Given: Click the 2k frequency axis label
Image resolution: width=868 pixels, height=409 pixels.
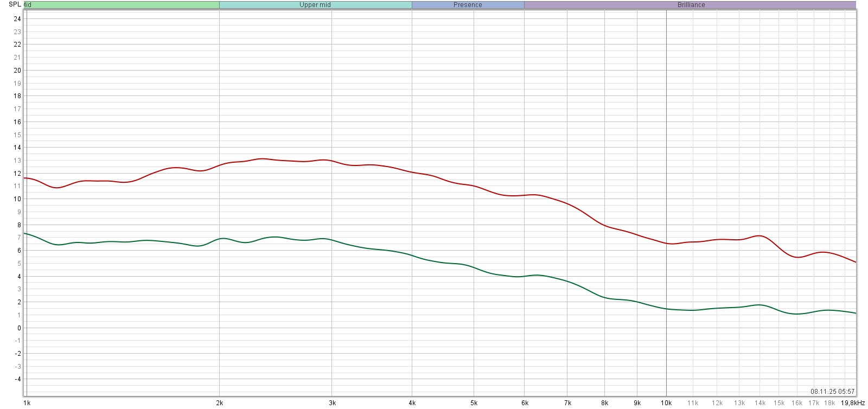Looking at the screenshot, I should 219,403.
